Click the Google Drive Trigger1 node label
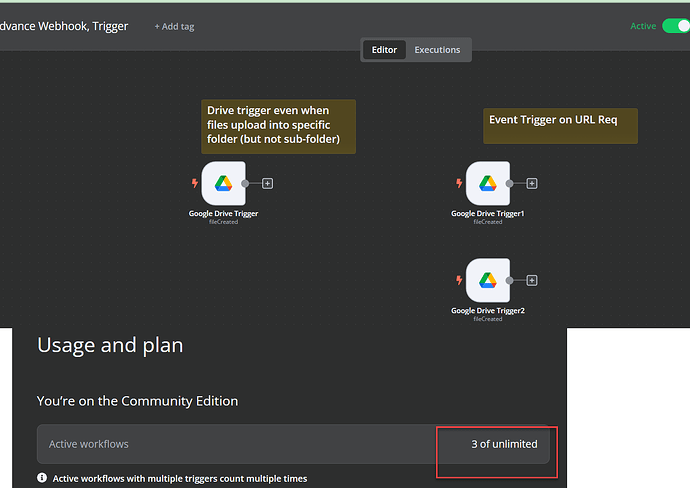 point(487,213)
